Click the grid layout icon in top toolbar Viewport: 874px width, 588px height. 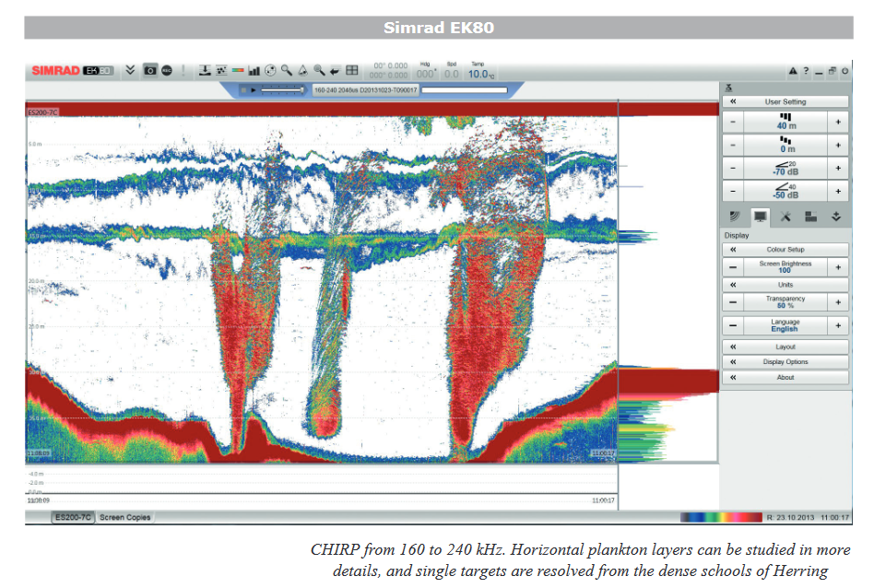coord(351,70)
